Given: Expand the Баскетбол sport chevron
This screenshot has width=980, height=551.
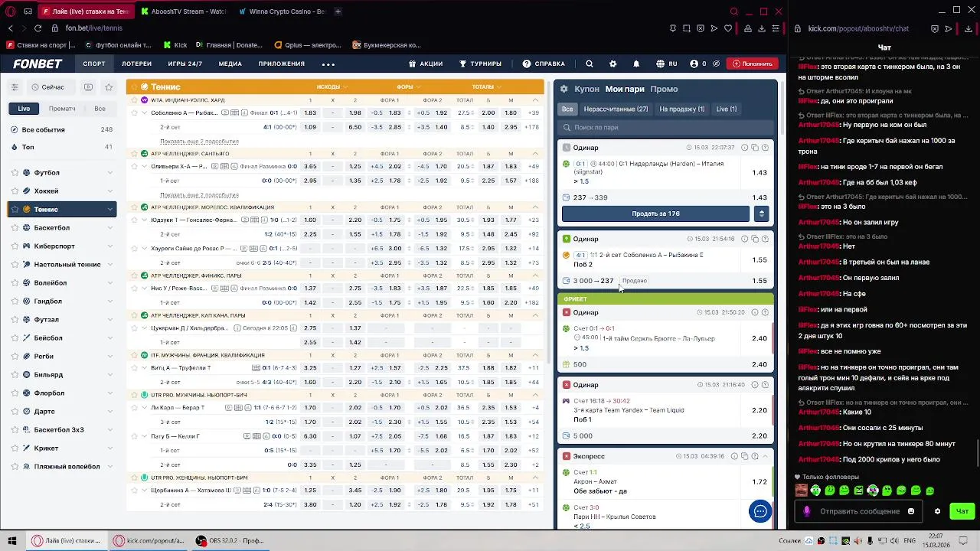Looking at the screenshot, I should tap(109, 227).
